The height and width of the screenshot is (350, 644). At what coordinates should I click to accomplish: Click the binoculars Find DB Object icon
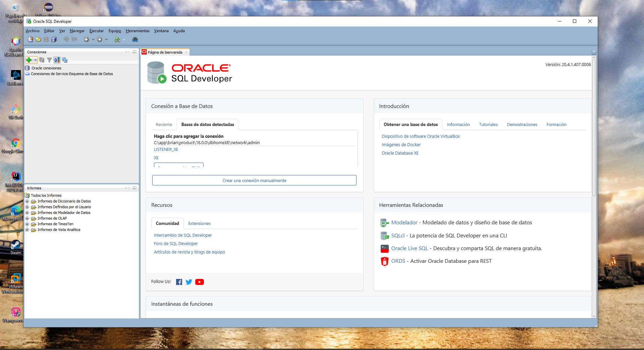point(135,40)
